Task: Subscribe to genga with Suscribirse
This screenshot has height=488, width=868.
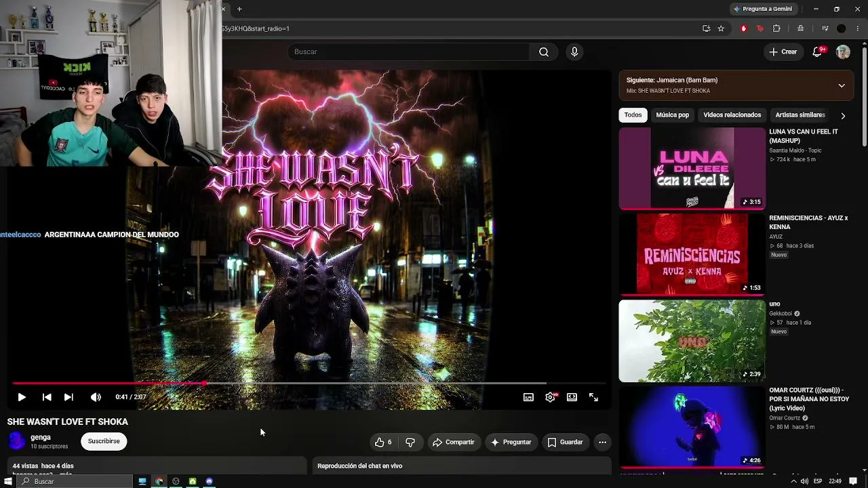Action: 104,441
